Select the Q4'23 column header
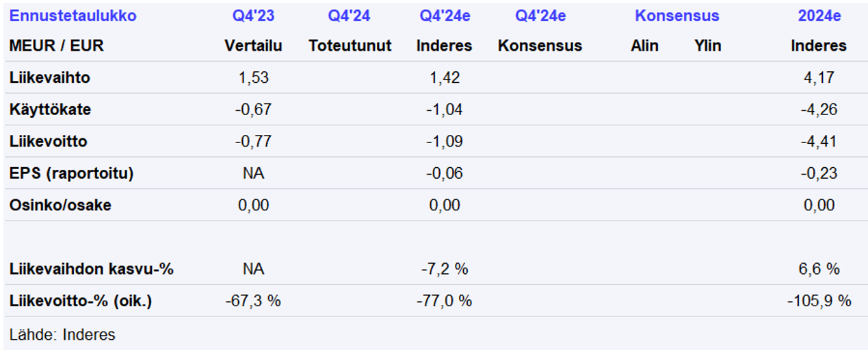Viewport: 868px width, 350px height. point(253,16)
